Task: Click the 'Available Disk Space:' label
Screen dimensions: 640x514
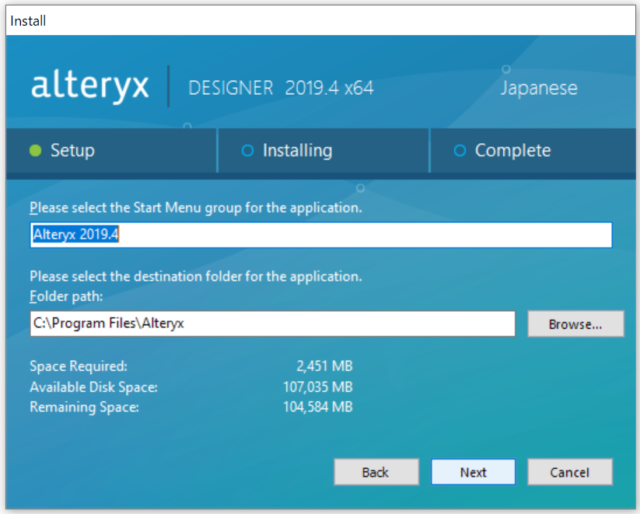Action: point(93,387)
